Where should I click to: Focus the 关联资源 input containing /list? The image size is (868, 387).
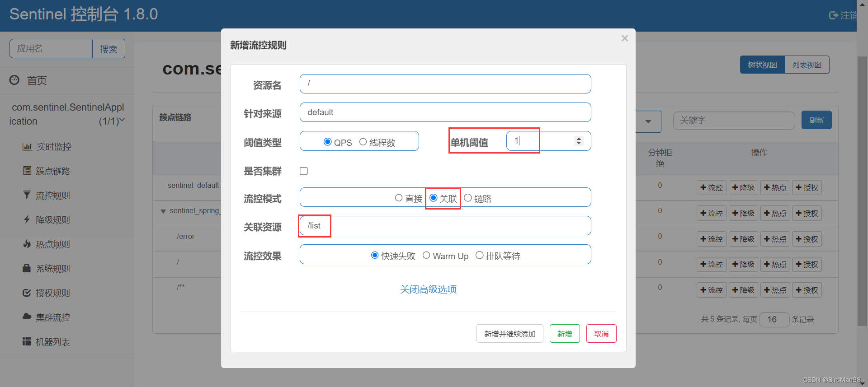click(445, 225)
